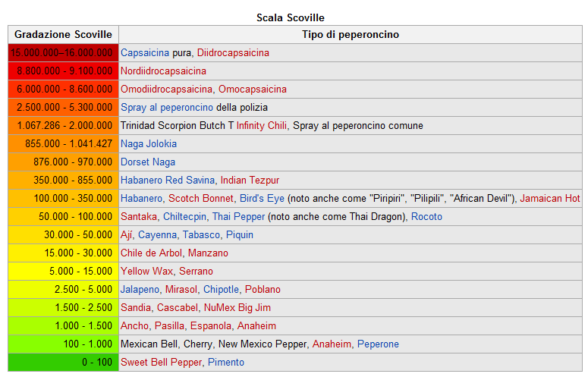Select the Gradazione Scoville column header
This screenshot has height=377, width=588.
[x=63, y=35]
